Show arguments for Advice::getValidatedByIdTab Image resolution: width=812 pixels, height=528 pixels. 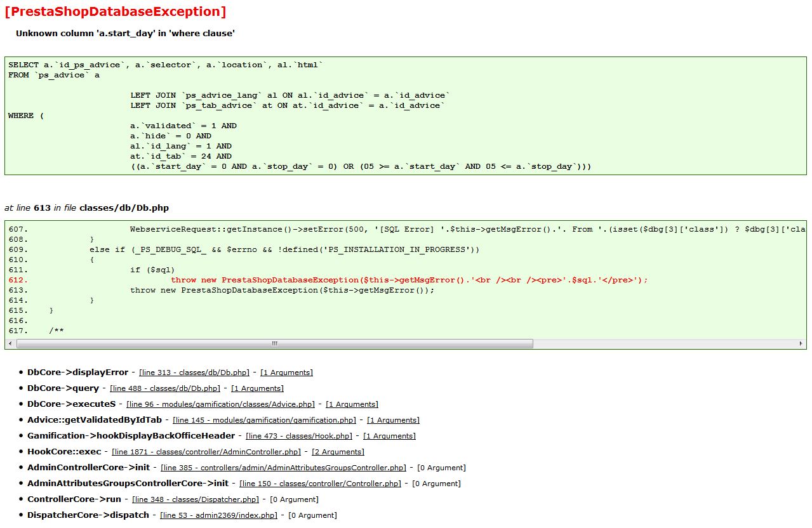[393, 420]
